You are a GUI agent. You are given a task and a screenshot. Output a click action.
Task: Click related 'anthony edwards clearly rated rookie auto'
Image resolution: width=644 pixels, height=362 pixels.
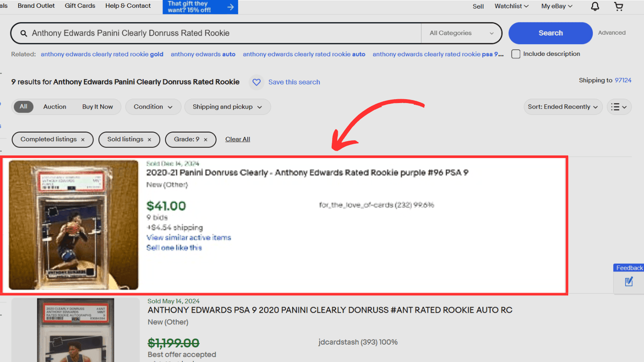(304, 55)
